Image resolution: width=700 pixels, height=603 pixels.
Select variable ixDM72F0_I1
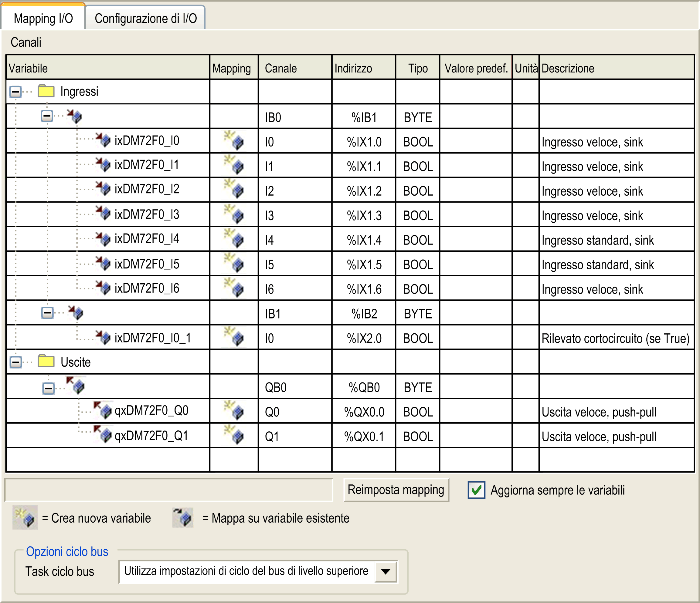click(x=147, y=165)
